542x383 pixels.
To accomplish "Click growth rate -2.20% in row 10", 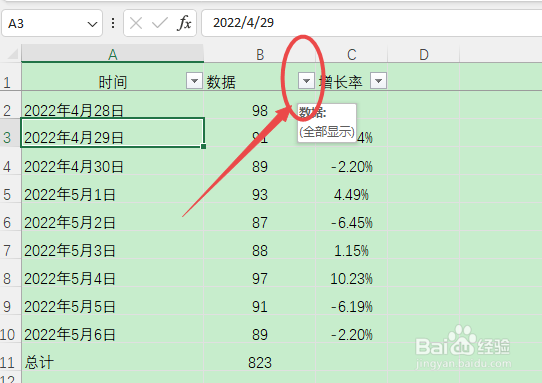I will [352, 335].
